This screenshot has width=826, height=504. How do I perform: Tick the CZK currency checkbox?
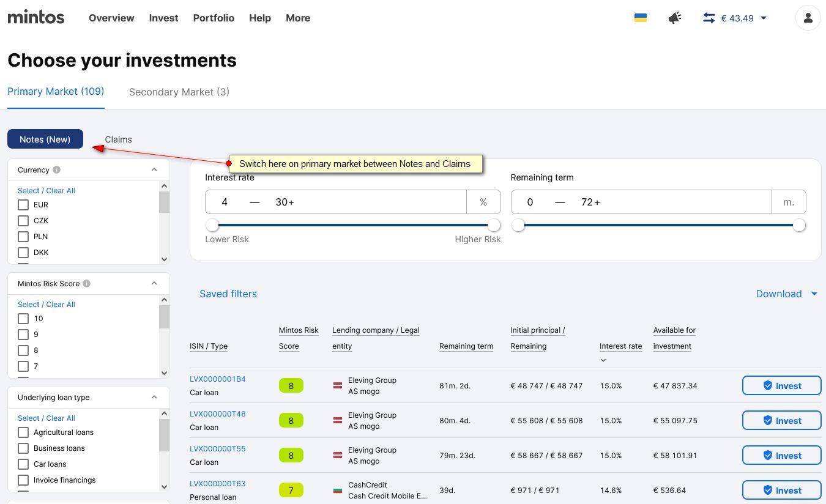coord(23,221)
